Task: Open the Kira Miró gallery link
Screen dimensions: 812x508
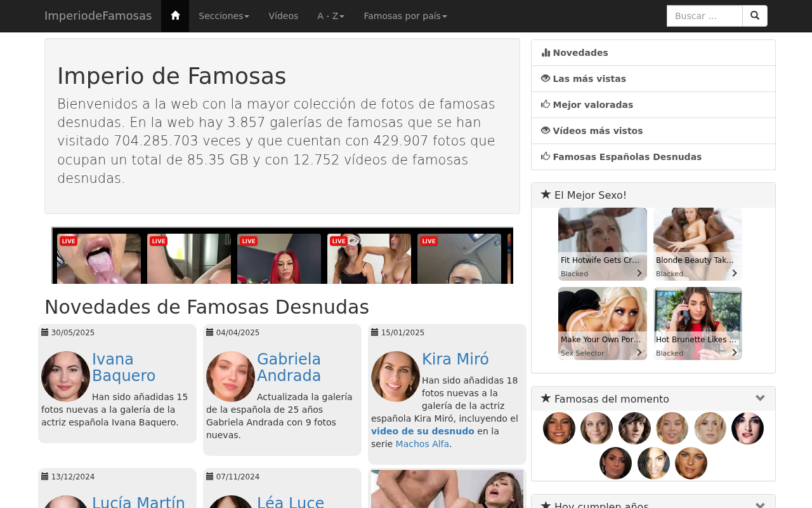Action: (455, 359)
